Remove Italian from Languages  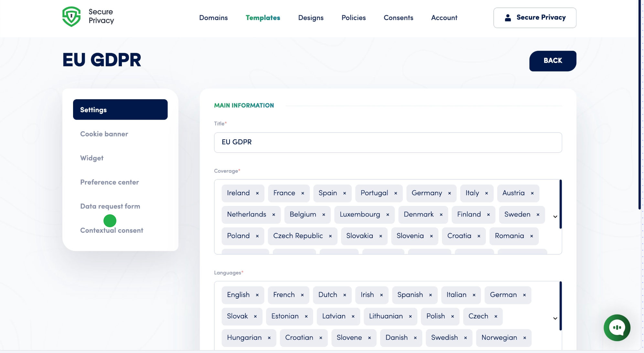click(474, 295)
